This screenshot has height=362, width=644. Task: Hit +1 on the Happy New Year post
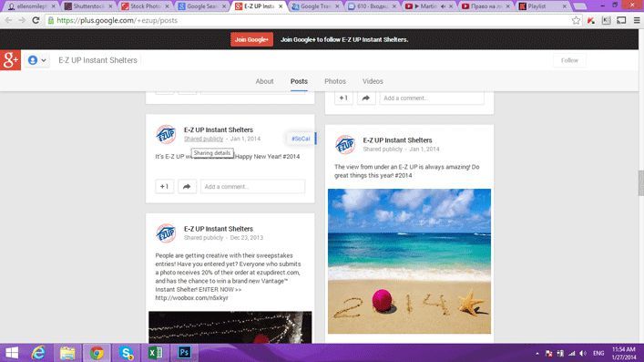(x=164, y=186)
